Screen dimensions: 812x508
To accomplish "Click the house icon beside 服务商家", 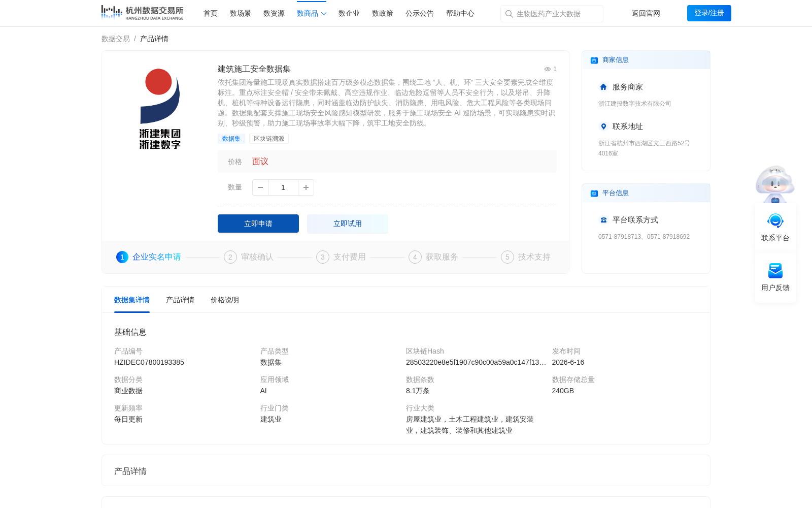I will pos(603,87).
